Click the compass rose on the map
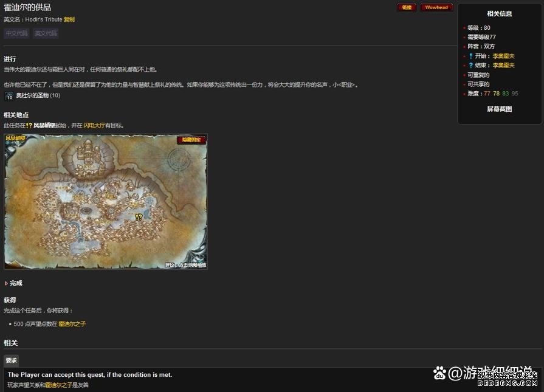 coord(182,163)
